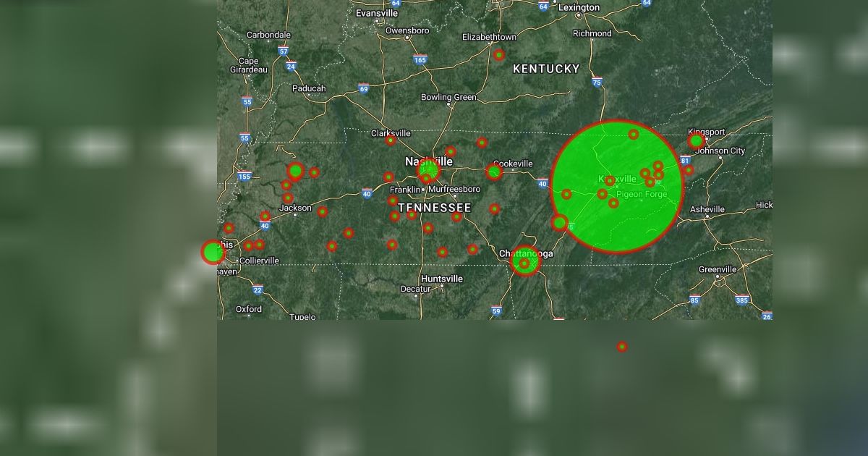Click the Owensboro label
Image resolution: width=868 pixels, height=456 pixels.
tap(407, 30)
